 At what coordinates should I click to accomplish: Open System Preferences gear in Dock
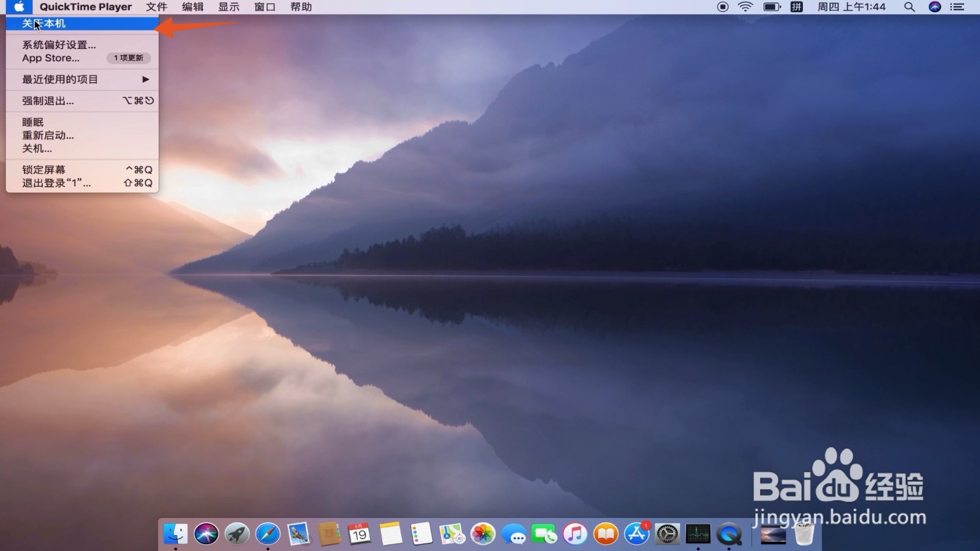(x=667, y=534)
